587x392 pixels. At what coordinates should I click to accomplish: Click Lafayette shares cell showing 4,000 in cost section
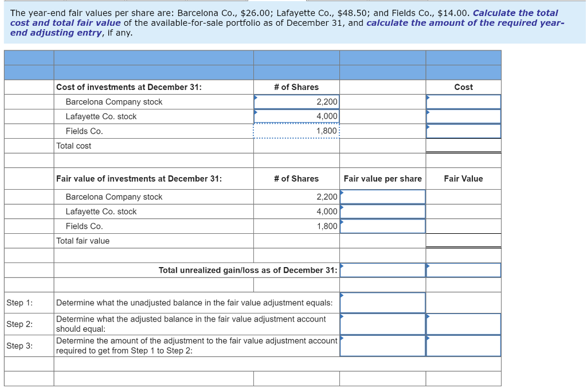(296, 116)
